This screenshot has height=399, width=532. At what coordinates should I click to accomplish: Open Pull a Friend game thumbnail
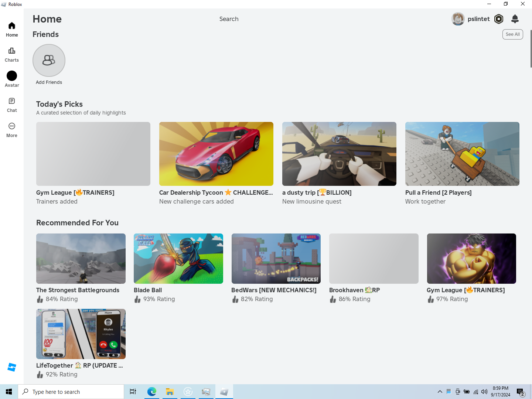pos(462,154)
